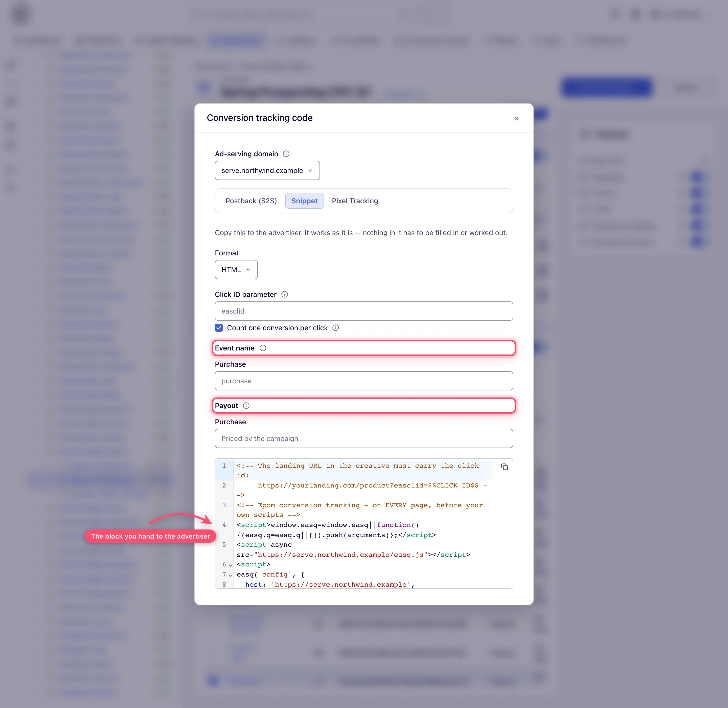Click the host line in the code
Viewport: 728px width, 708px height.
tap(330, 585)
